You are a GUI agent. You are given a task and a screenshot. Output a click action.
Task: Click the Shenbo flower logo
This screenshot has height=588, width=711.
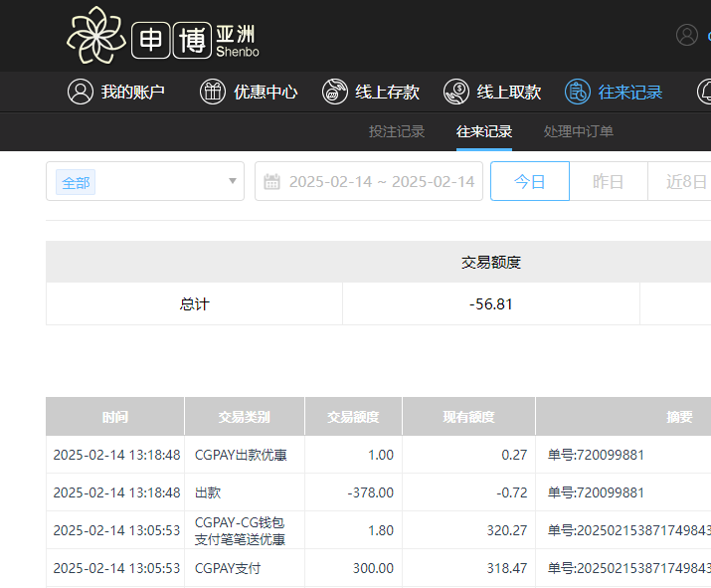pyautogui.click(x=96, y=35)
